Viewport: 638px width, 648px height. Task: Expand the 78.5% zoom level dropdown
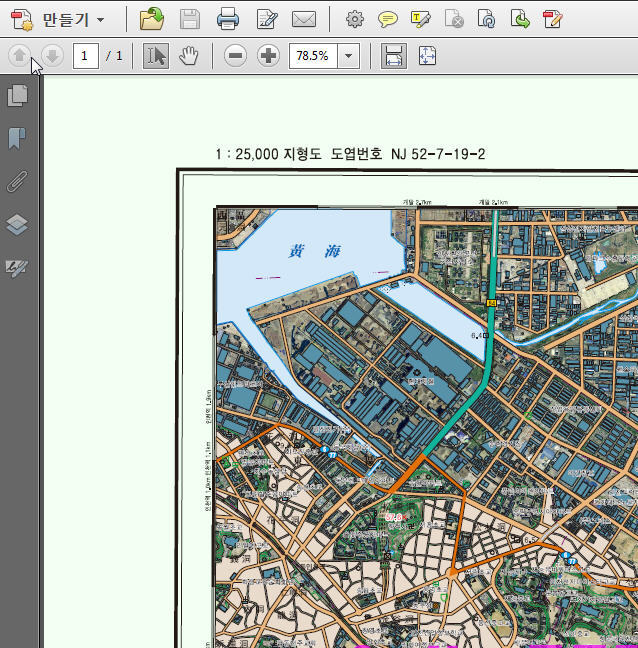(348, 56)
